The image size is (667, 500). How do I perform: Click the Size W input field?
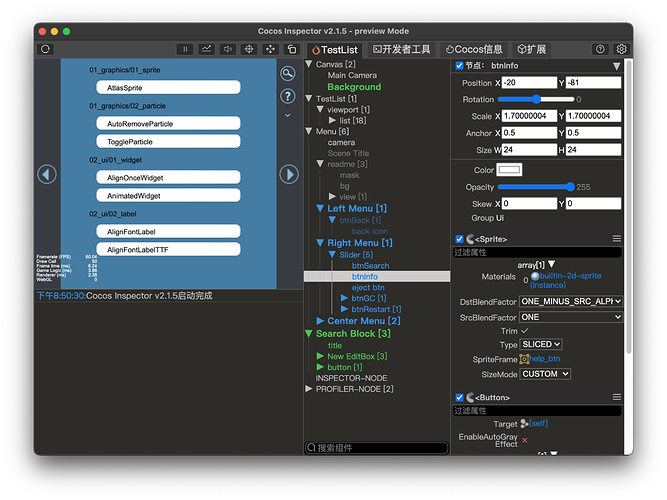529,149
